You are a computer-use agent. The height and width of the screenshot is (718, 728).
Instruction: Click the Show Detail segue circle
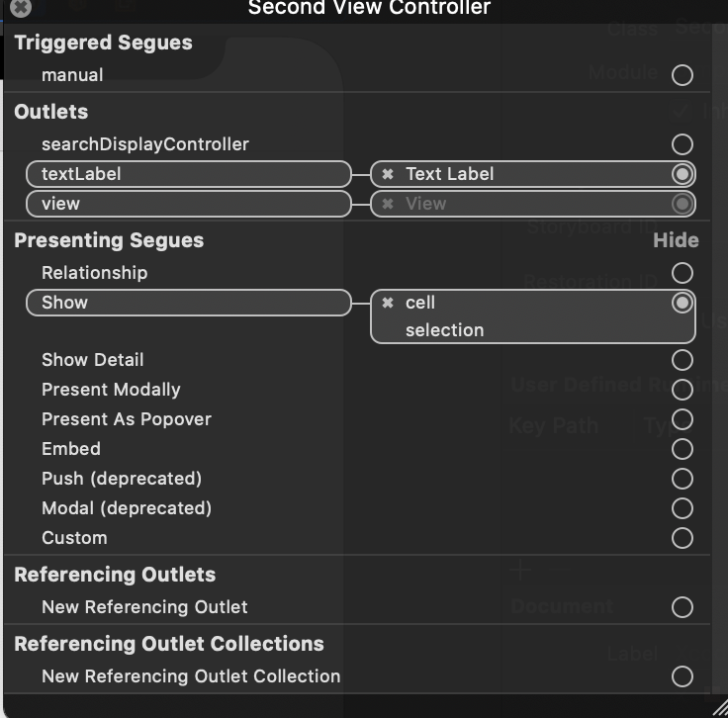pyautogui.click(x=682, y=360)
